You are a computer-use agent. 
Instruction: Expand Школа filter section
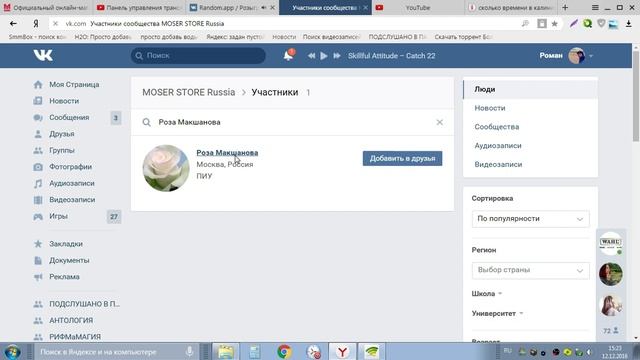(487, 294)
